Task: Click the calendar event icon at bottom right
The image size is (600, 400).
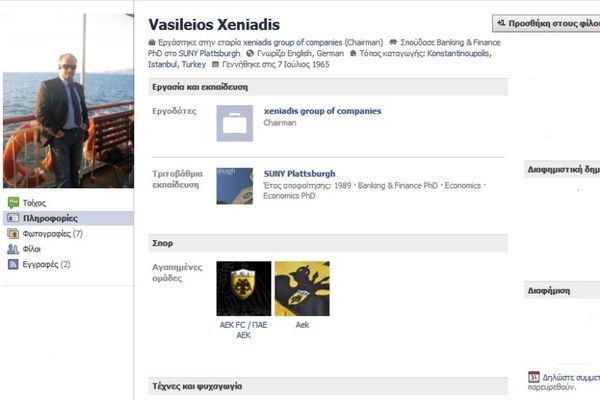Action: (534, 377)
